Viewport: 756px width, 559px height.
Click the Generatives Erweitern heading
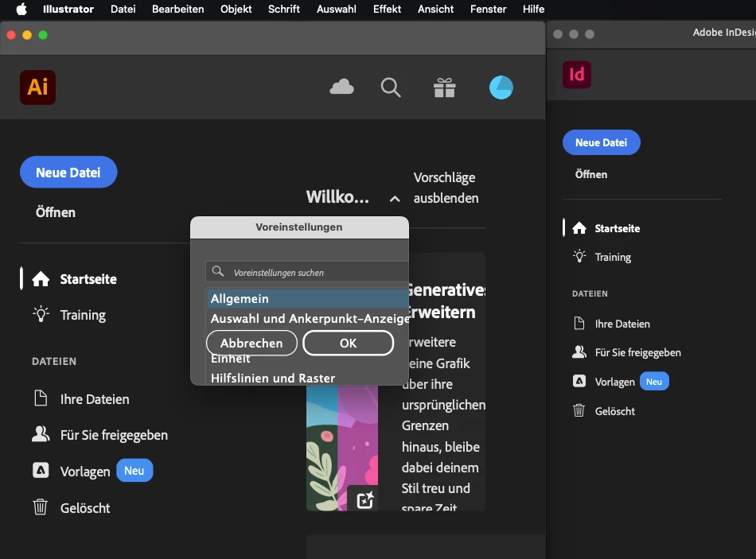[446, 301]
